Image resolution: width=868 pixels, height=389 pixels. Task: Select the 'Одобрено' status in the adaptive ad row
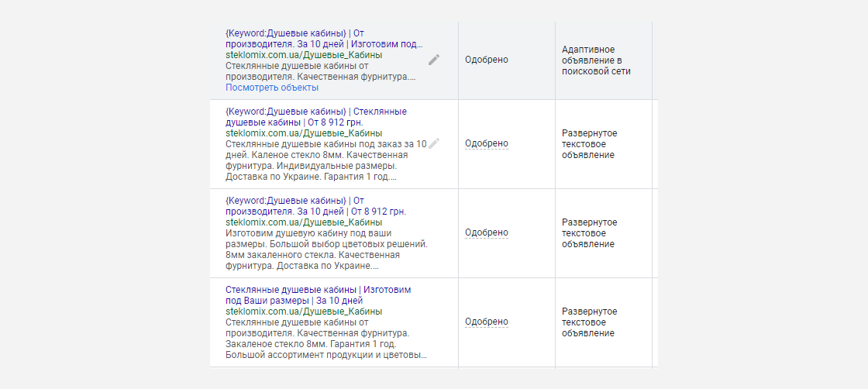487,60
